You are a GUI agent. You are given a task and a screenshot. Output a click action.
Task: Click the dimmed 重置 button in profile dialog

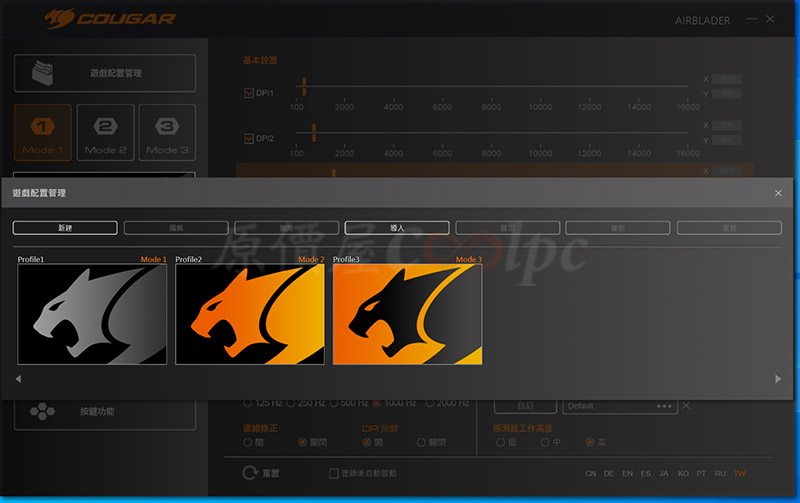729,228
